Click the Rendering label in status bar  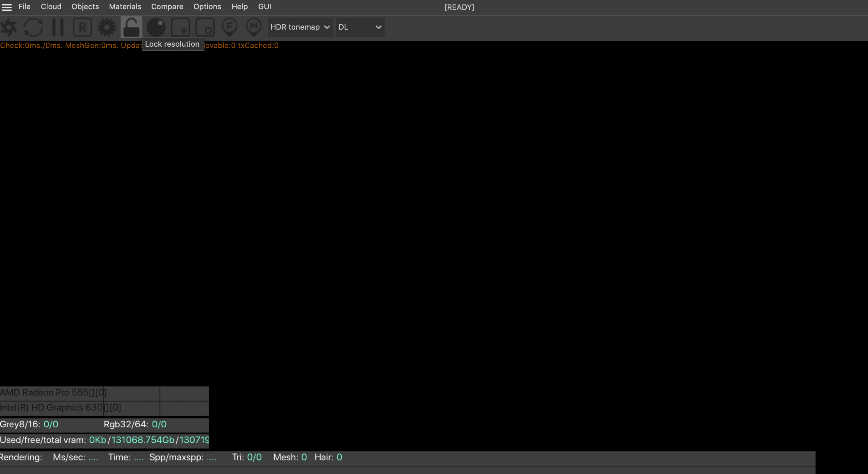click(21, 457)
